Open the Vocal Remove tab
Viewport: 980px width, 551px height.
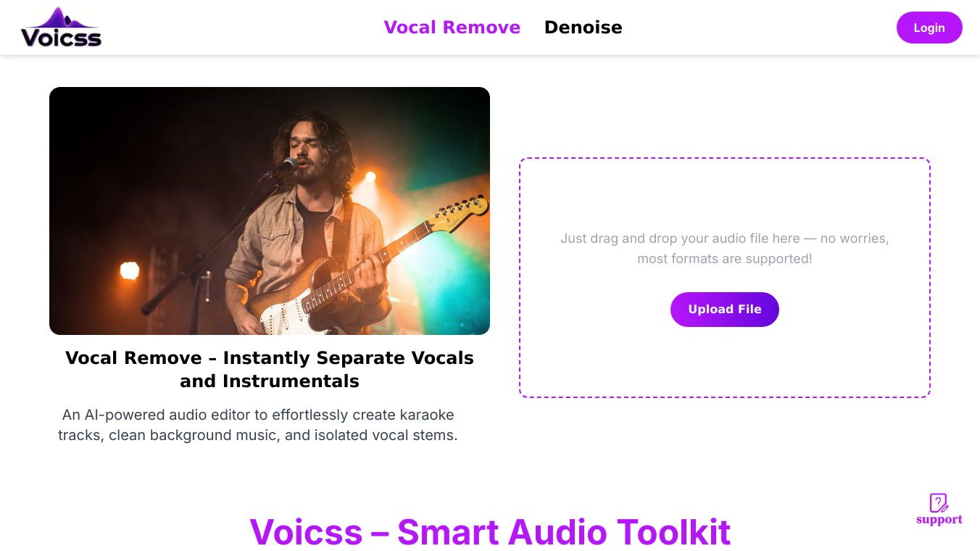pyautogui.click(x=452, y=28)
